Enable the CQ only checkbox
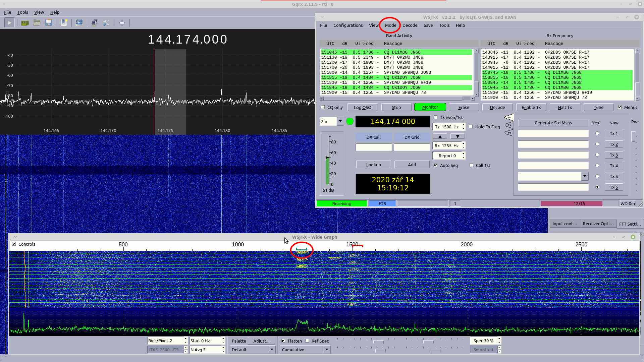 (323, 107)
